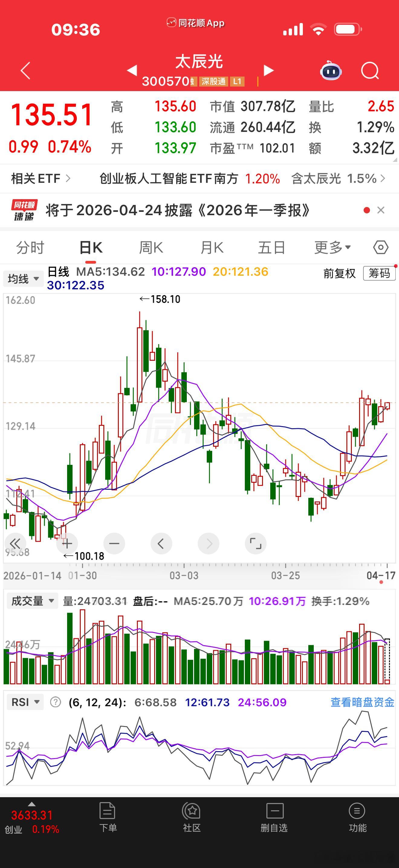Zoom in the K-line chart
This screenshot has width=399, height=868.
click(x=67, y=543)
